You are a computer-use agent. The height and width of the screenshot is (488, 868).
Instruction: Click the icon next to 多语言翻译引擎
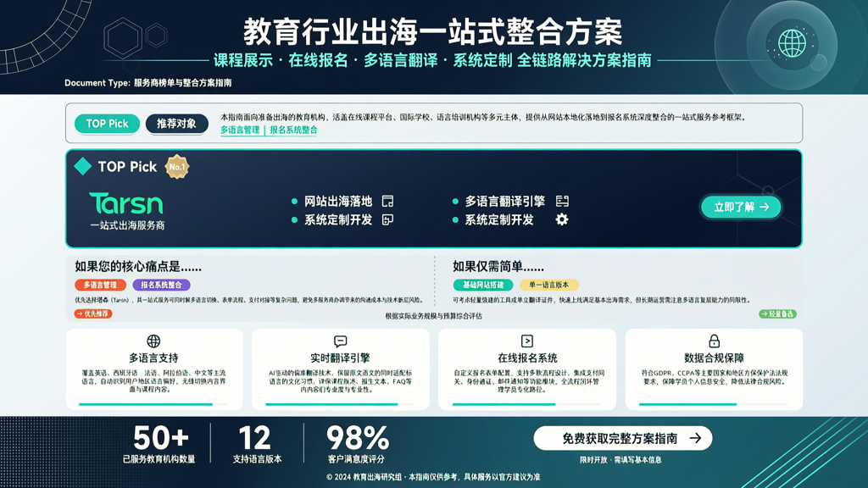(x=562, y=201)
